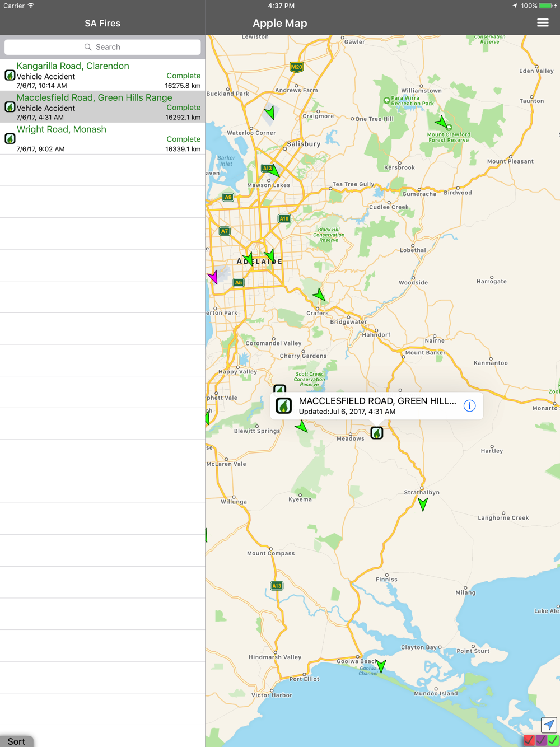Click the Sort button
The image size is (560, 747).
click(x=16, y=741)
